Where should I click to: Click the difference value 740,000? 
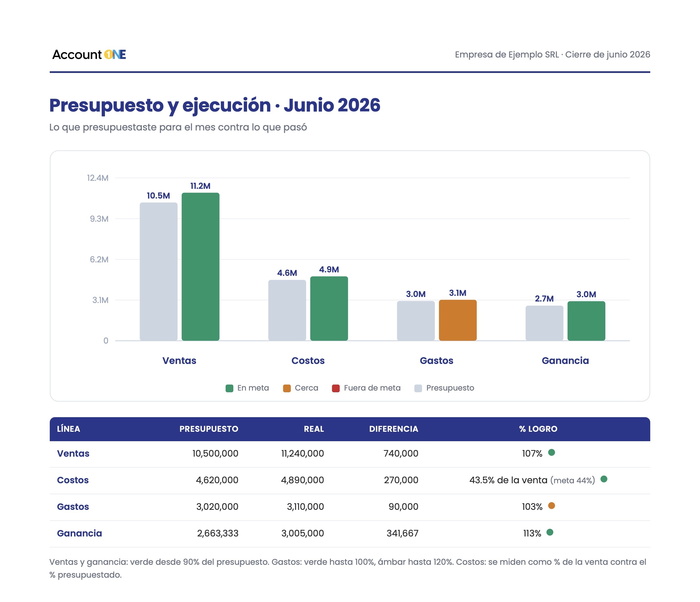pos(401,454)
